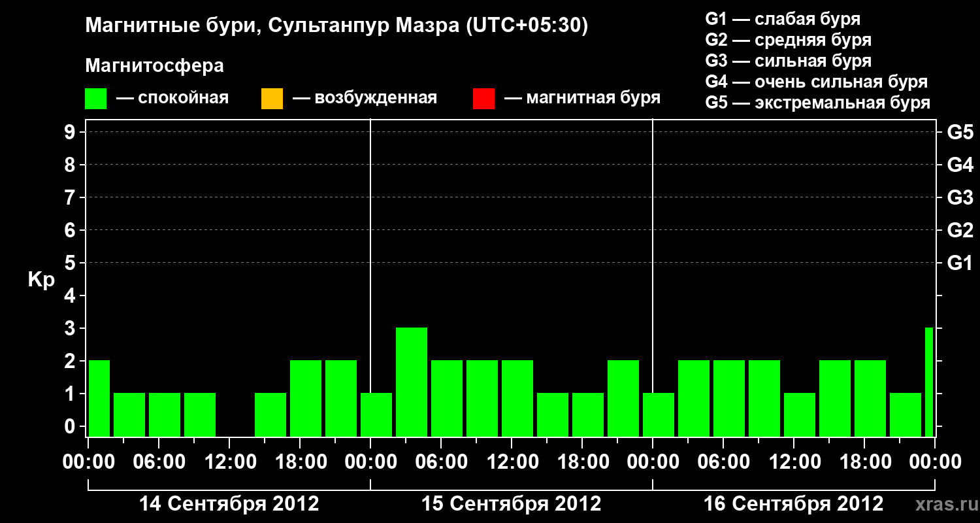Click the 'G5 — экстремальная буря' legend line
This screenshot has height=523, width=980.
coord(818,103)
